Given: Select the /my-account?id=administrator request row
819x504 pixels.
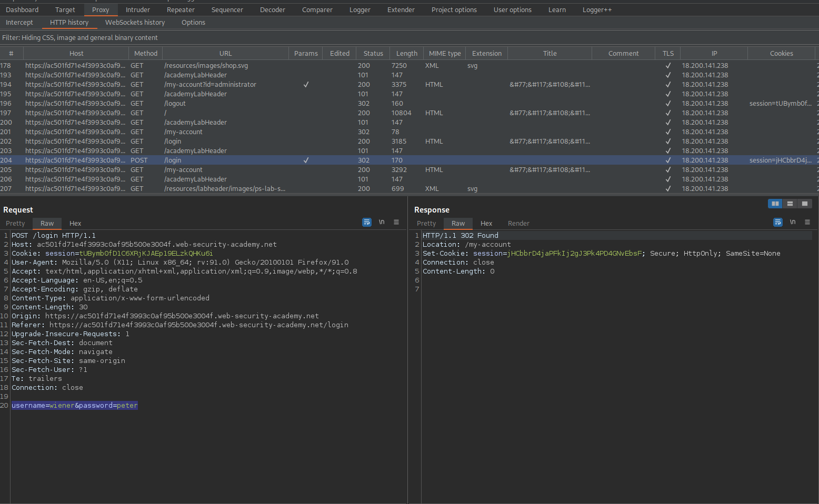Looking at the screenshot, I should tap(409, 85).
